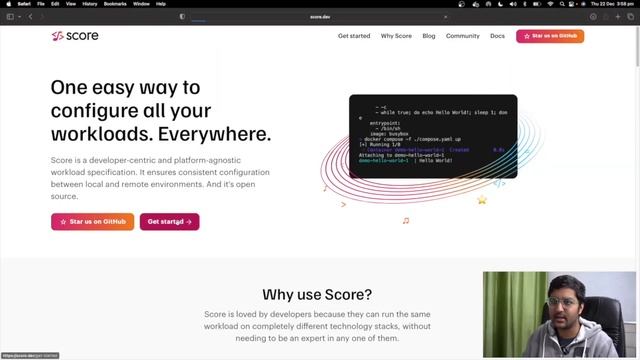Image resolution: width=640 pixels, height=360 pixels.
Task: Toggle the Safari sidebar button
Action: pos(10,17)
